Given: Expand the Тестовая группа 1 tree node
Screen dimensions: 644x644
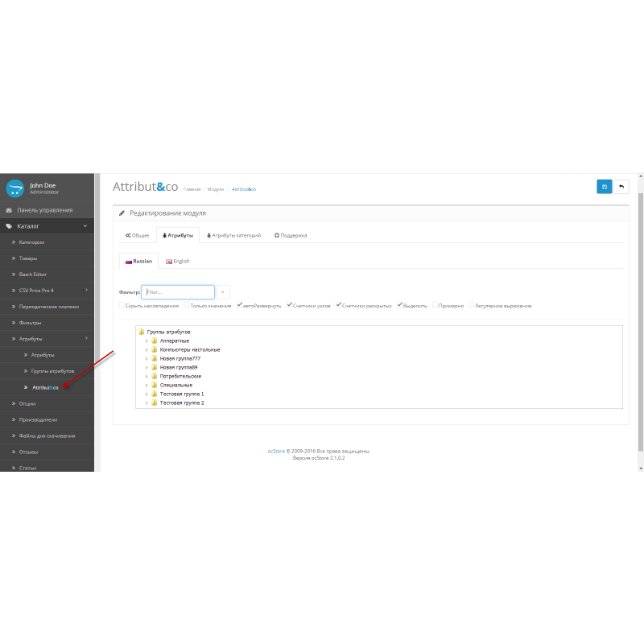Looking at the screenshot, I should (x=147, y=394).
